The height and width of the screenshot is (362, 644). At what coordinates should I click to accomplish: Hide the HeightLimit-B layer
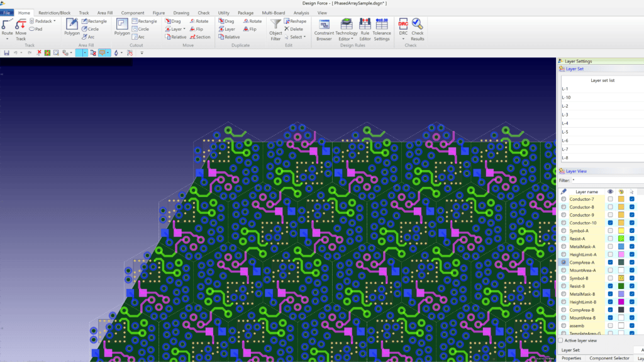pyautogui.click(x=610, y=302)
